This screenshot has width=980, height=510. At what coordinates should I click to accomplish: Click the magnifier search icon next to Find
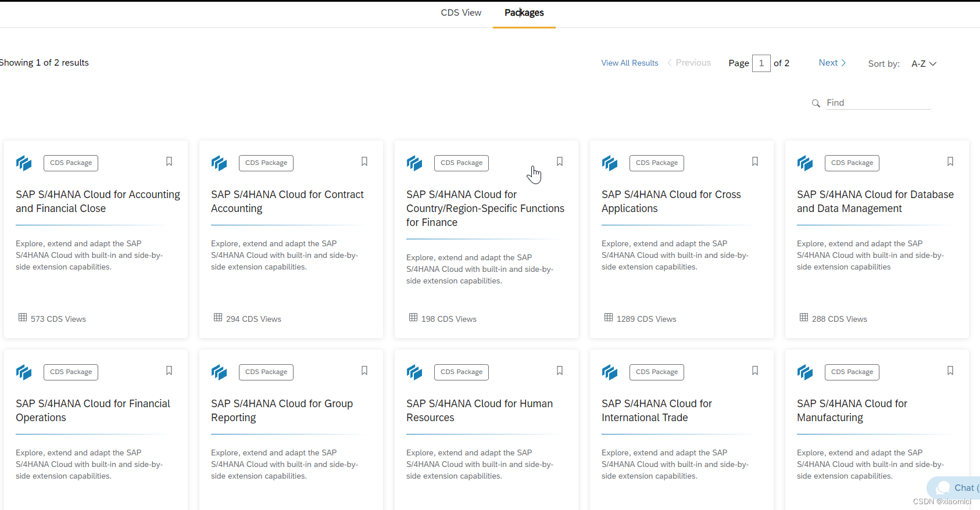(x=816, y=103)
